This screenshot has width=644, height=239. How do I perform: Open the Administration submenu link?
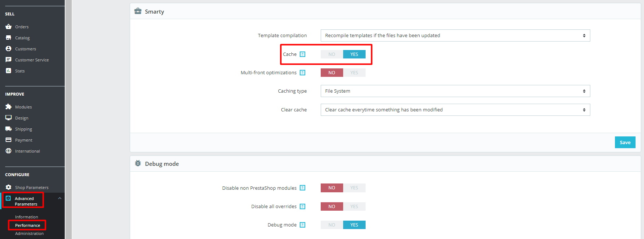[29, 233]
